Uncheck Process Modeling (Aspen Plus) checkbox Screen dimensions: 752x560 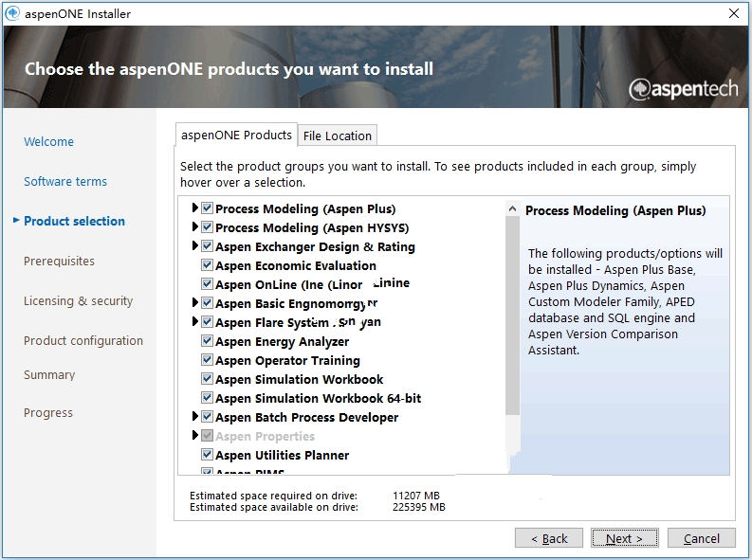207,208
